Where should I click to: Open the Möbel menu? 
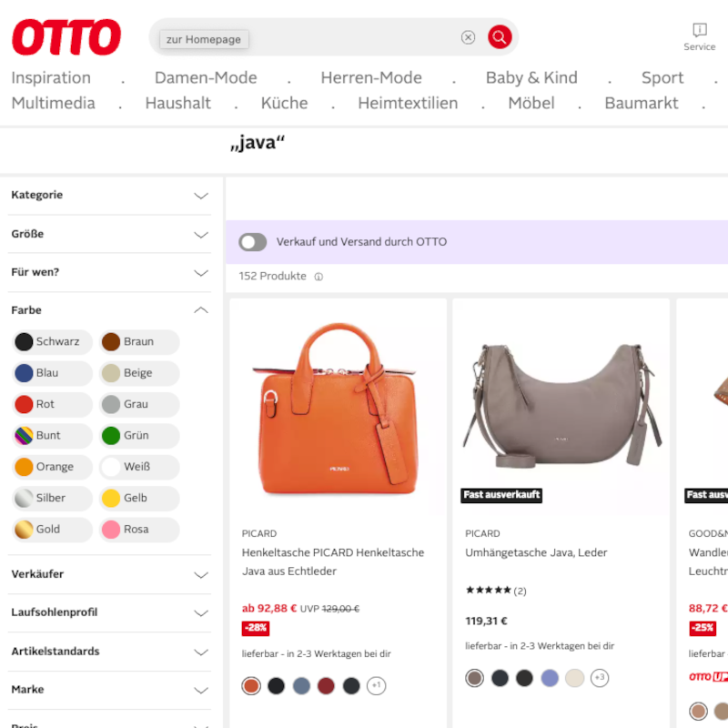pos(531,103)
